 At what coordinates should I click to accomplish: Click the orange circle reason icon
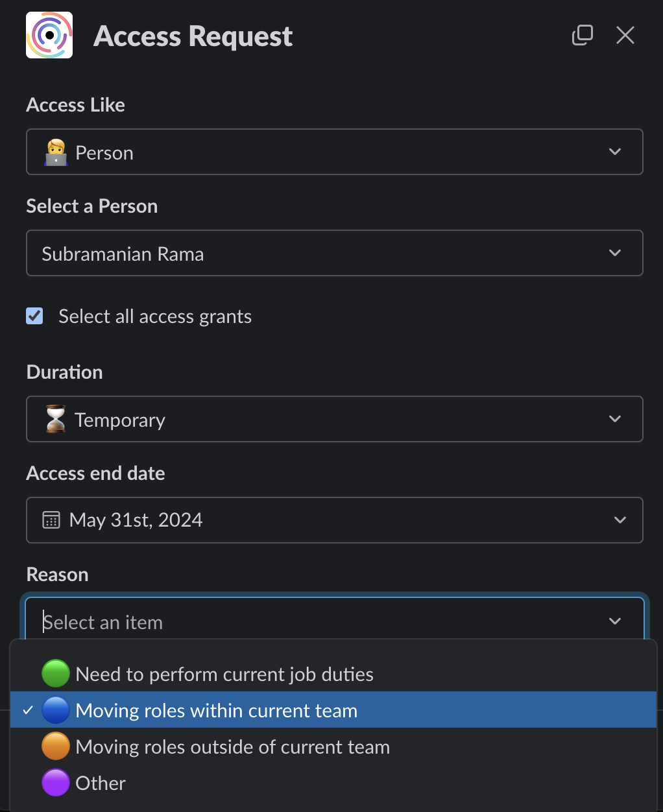click(x=56, y=746)
